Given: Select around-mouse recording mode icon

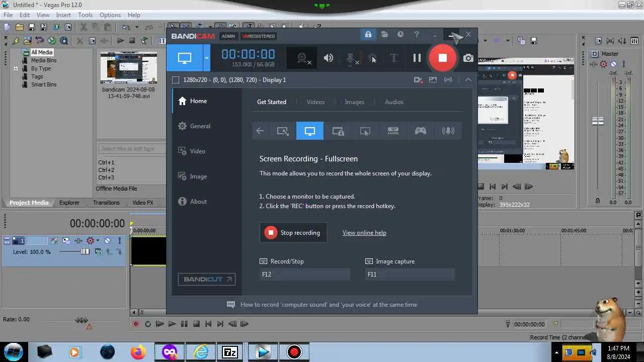Looking at the screenshot, I should pos(365,131).
